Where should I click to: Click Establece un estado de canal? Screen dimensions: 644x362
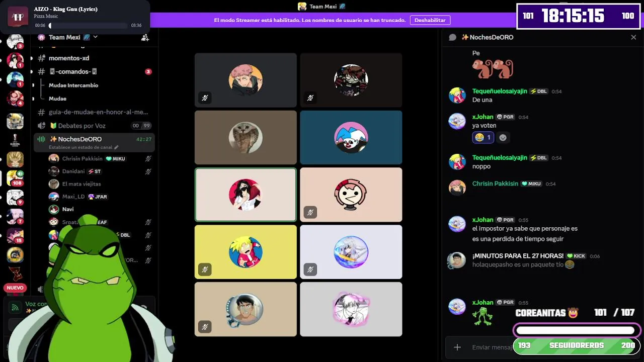pyautogui.click(x=80, y=147)
